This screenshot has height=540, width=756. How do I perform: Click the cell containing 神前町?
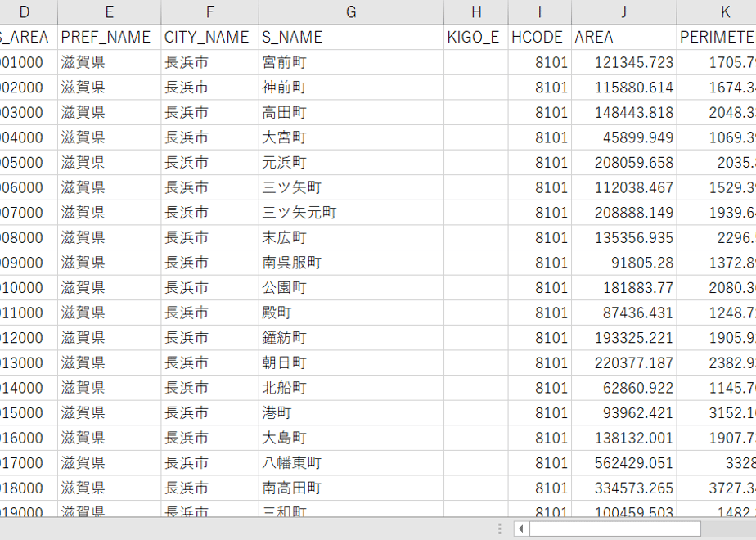tap(351, 88)
